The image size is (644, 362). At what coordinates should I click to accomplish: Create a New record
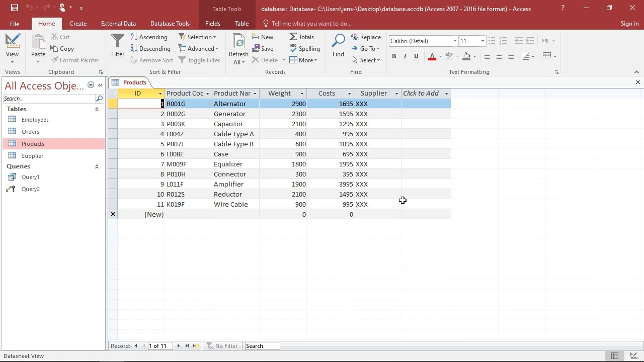(263, 37)
